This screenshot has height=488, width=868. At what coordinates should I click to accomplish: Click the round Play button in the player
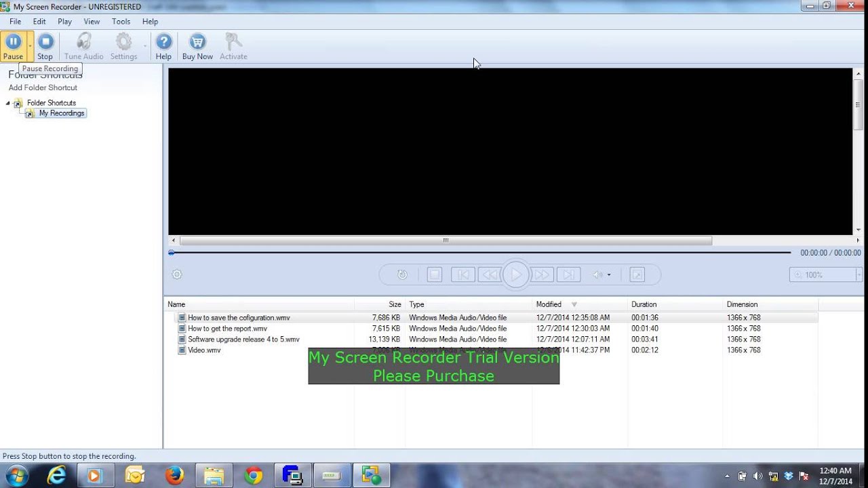click(x=515, y=274)
